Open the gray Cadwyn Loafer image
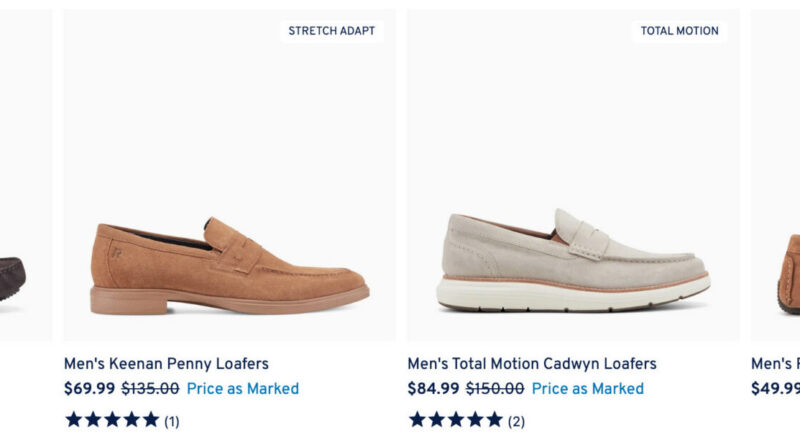 [573, 175]
